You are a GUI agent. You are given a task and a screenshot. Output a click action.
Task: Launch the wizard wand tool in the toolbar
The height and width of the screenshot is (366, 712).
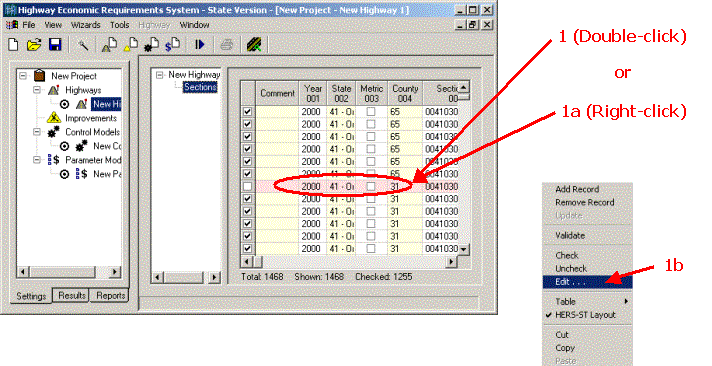click(83, 45)
